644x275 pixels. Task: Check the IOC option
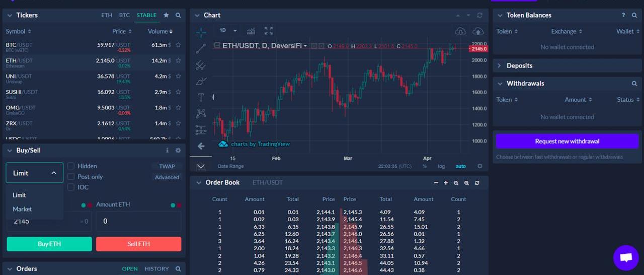pyautogui.click(x=71, y=187)
